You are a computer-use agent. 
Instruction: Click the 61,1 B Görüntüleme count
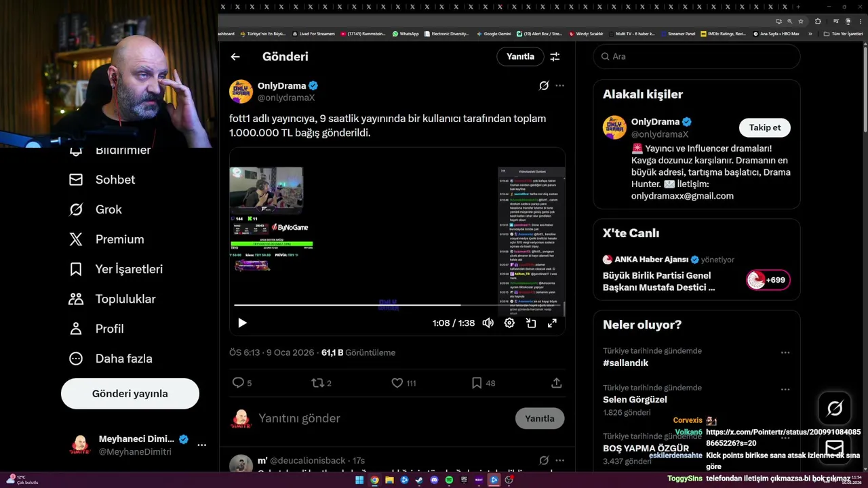click(358, 352)
